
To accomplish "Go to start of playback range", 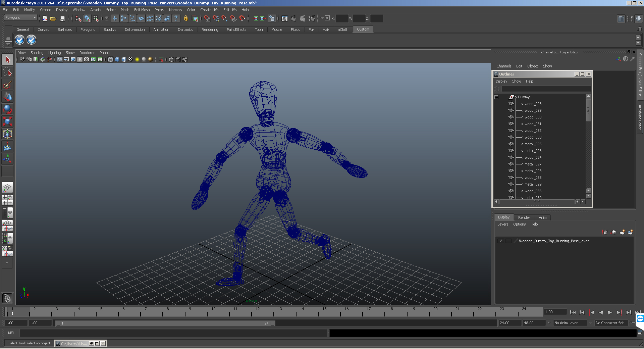I will pyautogui.click(x=573, y=312).
